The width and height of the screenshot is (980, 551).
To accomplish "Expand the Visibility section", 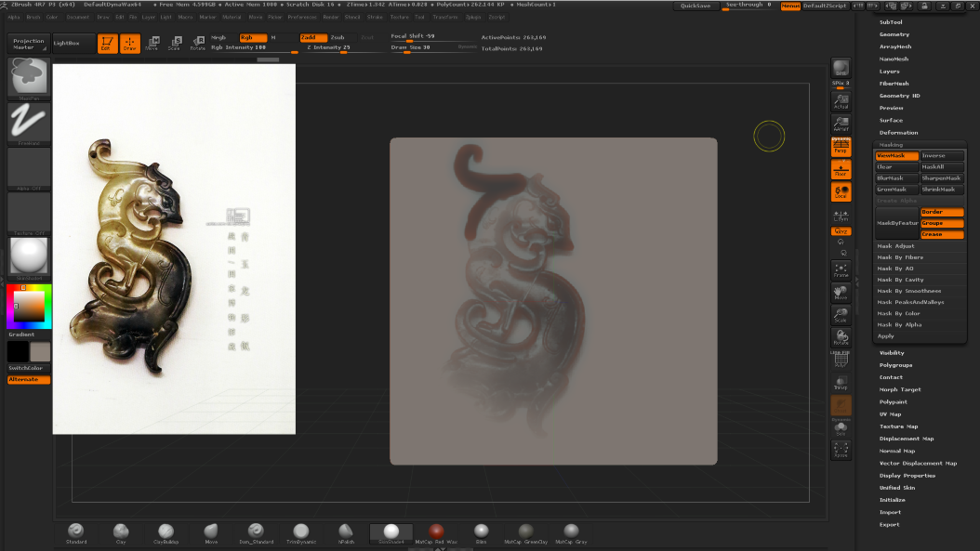I will pyautogui.click(x=892, y=352).
